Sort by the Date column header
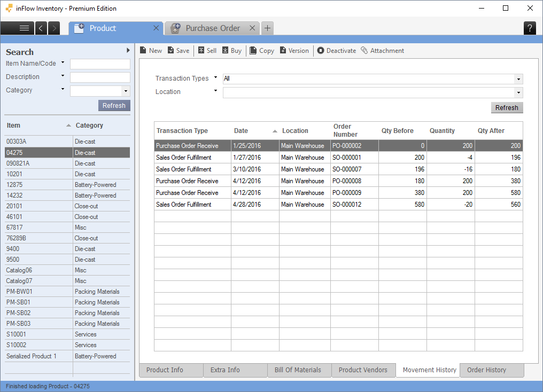 [x=255, y=131]
